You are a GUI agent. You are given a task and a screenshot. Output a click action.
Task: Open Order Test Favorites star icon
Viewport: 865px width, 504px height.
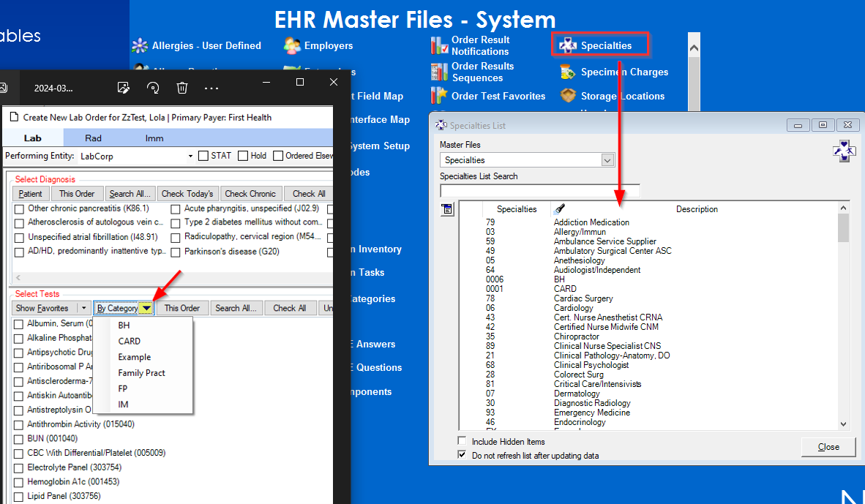click(x=439, y=95)
